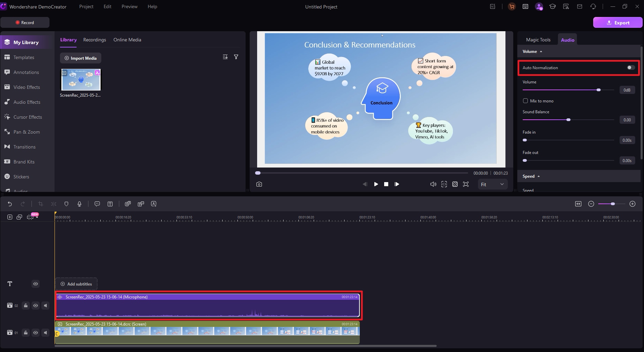644x352 pixels.
Task: Adjust the Volume slider handle
Action: [x=599, y=90]
